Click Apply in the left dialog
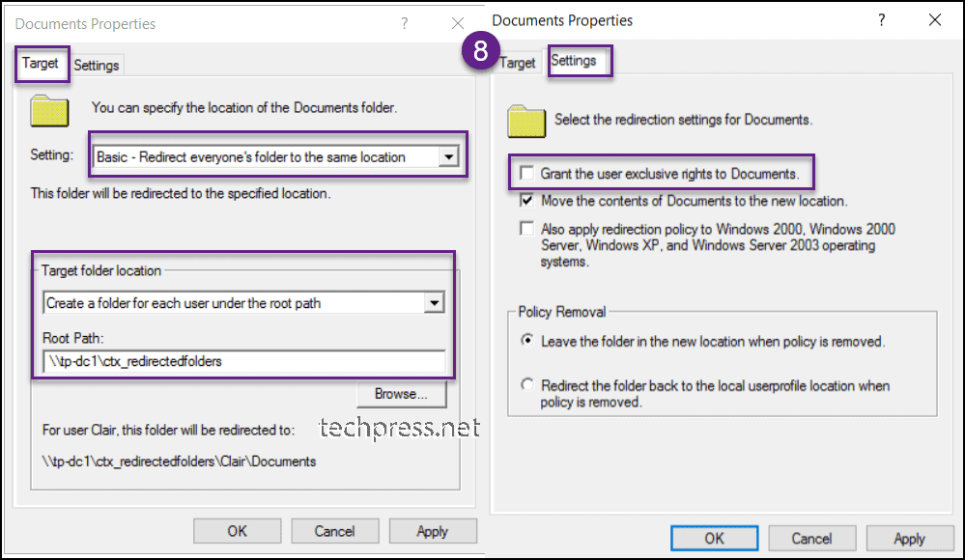The height and width of the screenshot is (560, 965). click(x=432, y=531)
